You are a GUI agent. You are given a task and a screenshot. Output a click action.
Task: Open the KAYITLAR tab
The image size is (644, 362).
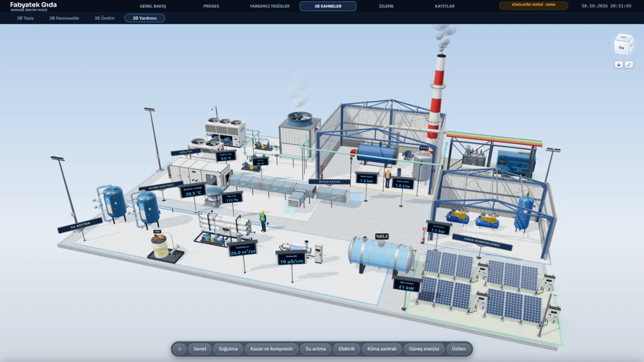(445, 6)
